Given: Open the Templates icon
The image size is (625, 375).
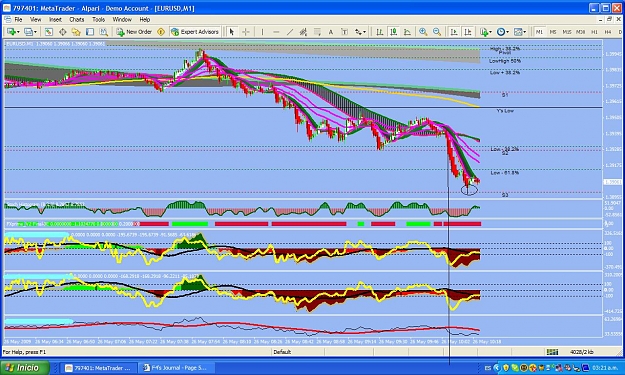Looking at the screenshot, I should pyautogui.click(x=518, y=32).
